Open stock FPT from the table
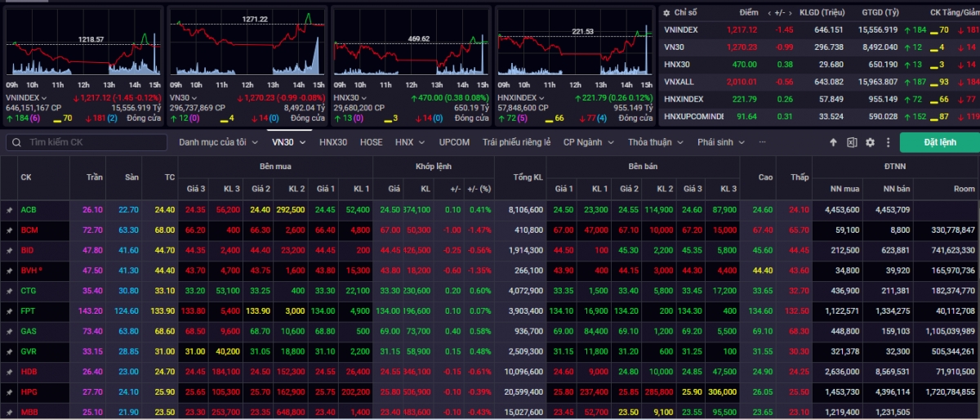 tap(28, 311)
